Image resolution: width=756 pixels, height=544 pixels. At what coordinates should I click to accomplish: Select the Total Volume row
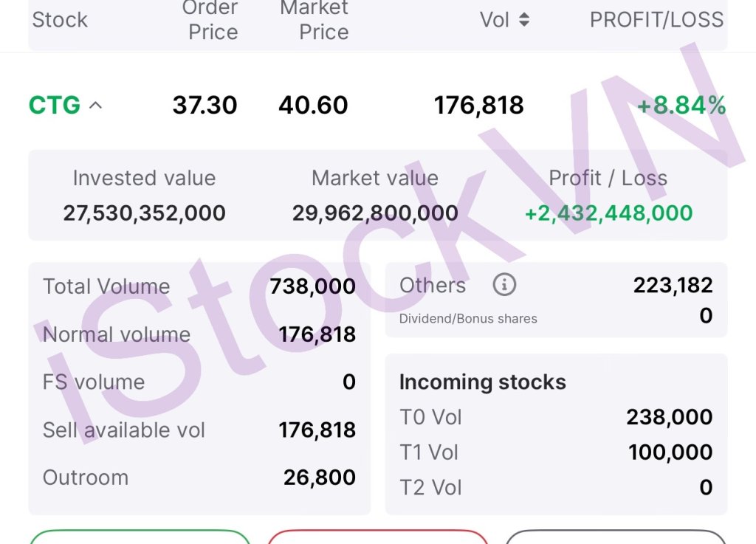pyautogui.click(x=199, y=286)
